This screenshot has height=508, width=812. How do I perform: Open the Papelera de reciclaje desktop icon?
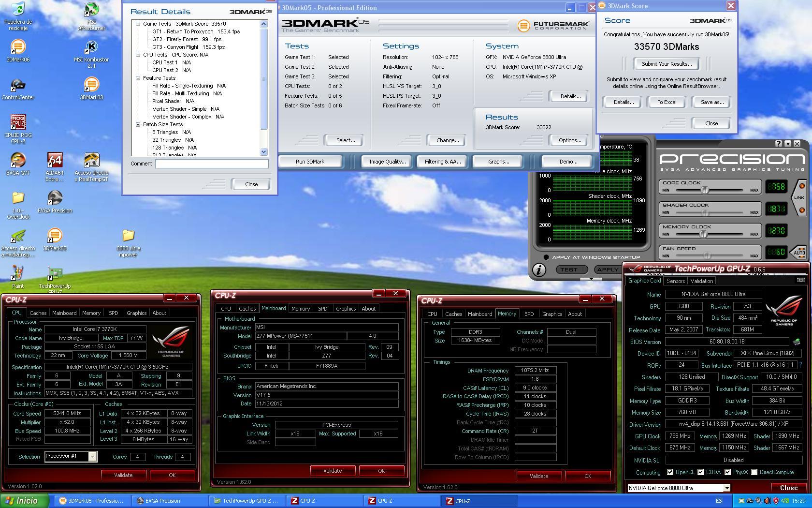(18, 10)
